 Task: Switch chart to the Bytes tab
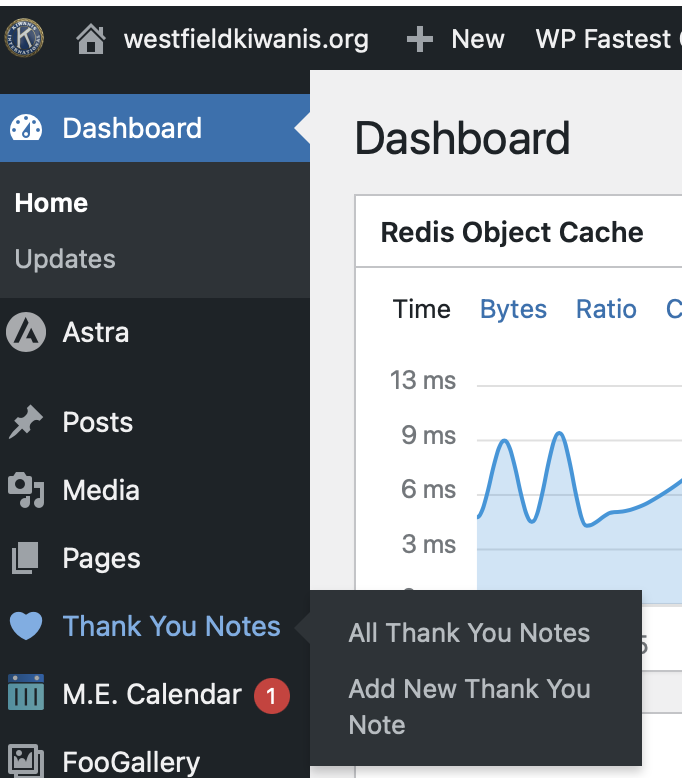coord(513,309)
